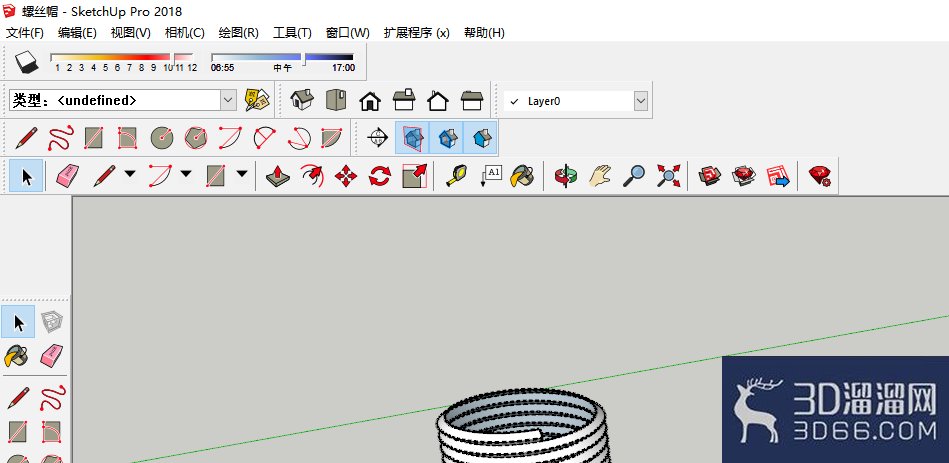Switch to Left view
The height and width of the screenshot is (463, 949).
point(471,100)
